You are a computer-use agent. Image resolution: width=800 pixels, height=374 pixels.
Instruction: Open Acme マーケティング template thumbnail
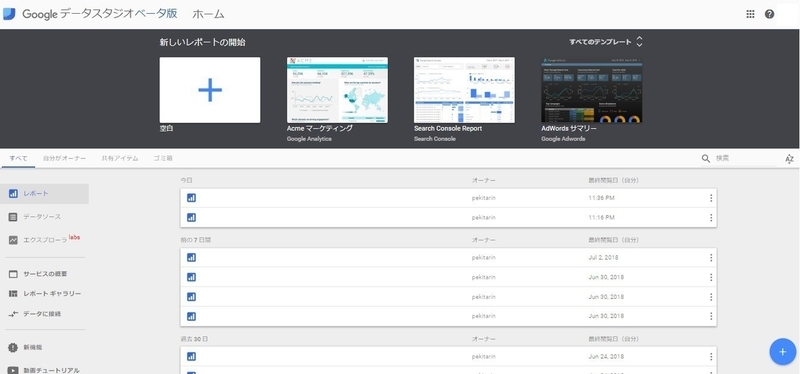tap(337, 90)
